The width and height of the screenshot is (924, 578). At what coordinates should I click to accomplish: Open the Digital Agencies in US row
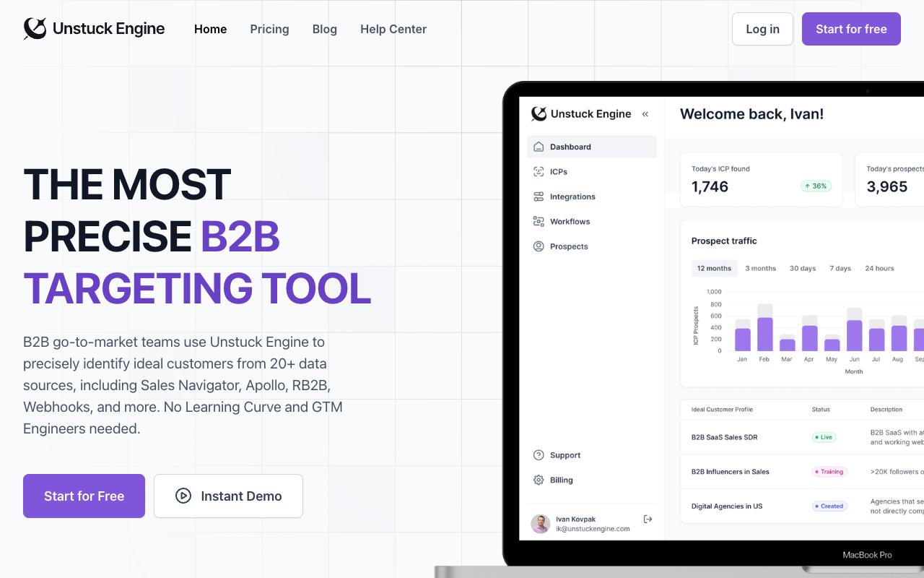(x=802, y=506)
